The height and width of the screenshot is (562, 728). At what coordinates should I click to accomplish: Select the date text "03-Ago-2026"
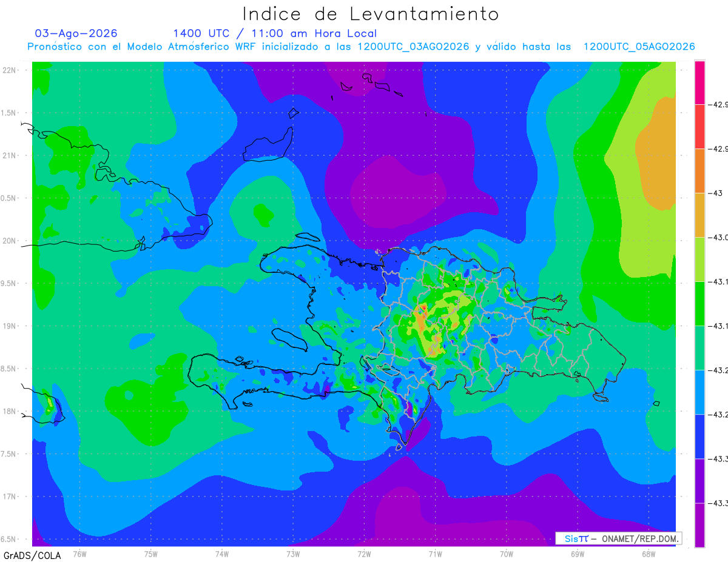76,33
